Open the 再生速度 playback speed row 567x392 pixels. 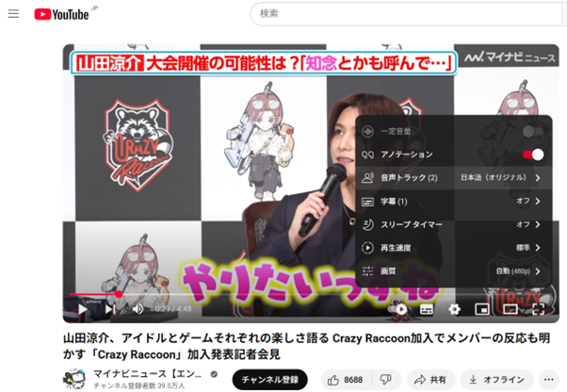454,248
